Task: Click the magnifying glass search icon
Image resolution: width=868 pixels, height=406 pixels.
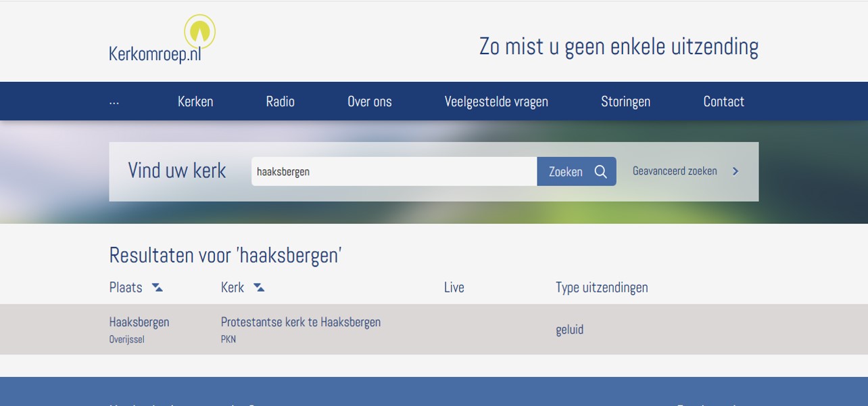Action: [x=600, y=172]
